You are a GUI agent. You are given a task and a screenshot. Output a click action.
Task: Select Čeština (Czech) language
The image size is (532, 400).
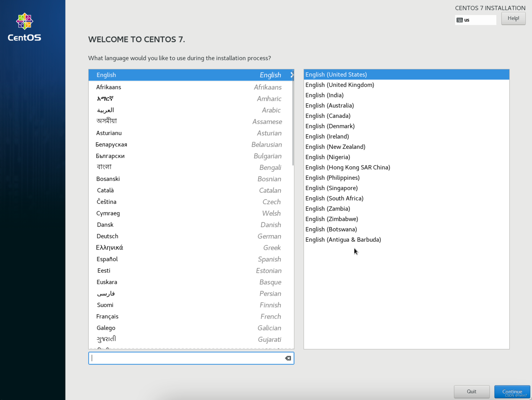(x=191, y=202)
